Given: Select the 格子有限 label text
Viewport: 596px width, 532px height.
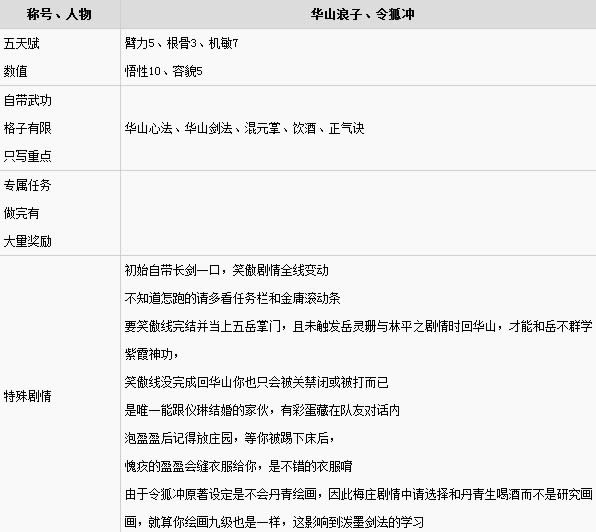Looking at the screenshot, I should pyautogui.click(x=27, y=128).
